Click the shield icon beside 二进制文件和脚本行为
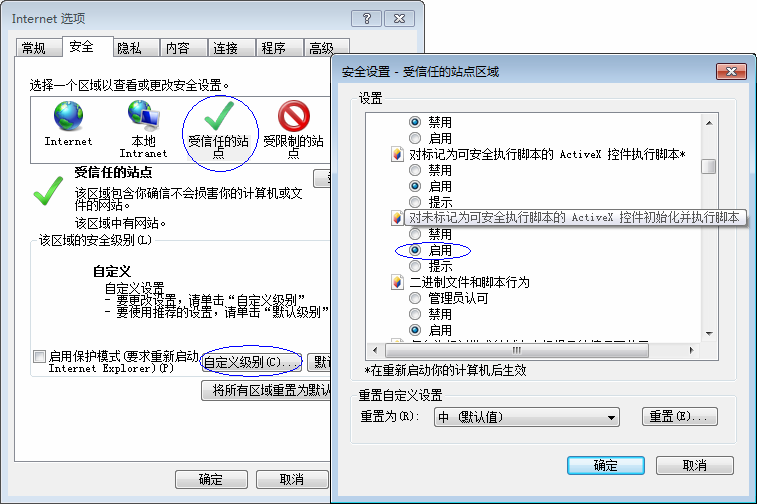The image size is (757, 504). click(x=397, y=282)
